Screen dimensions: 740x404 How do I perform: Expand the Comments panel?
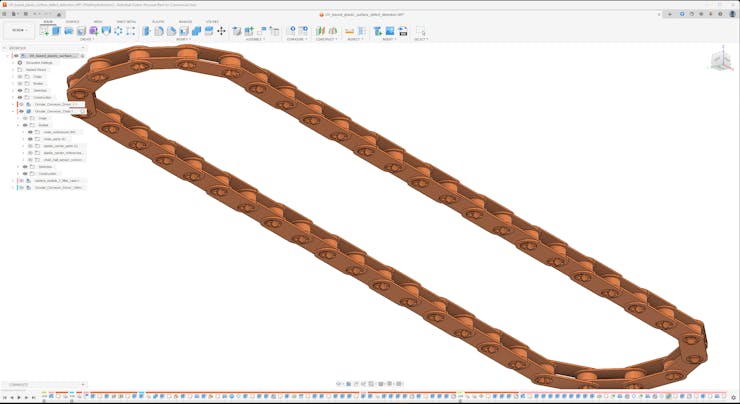[x=82, y=384]
